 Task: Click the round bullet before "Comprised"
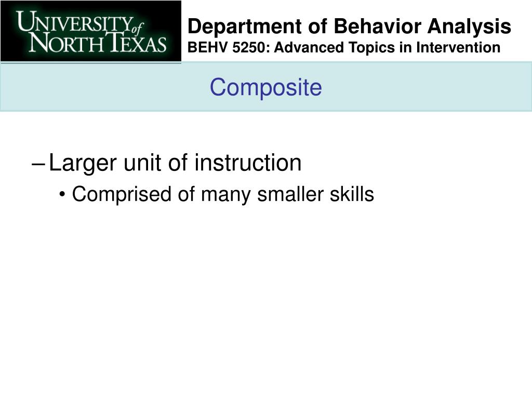tap(62, 195)
